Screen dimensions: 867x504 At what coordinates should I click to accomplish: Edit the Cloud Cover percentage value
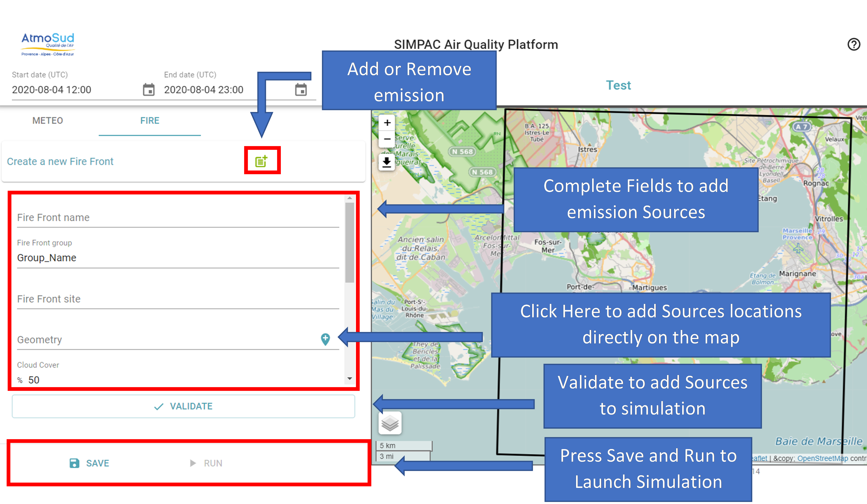pos(34,380)
